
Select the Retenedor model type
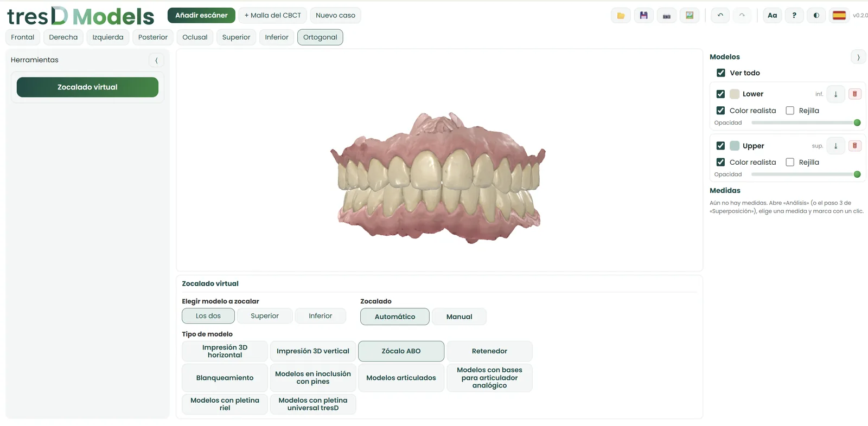[489, 351]
